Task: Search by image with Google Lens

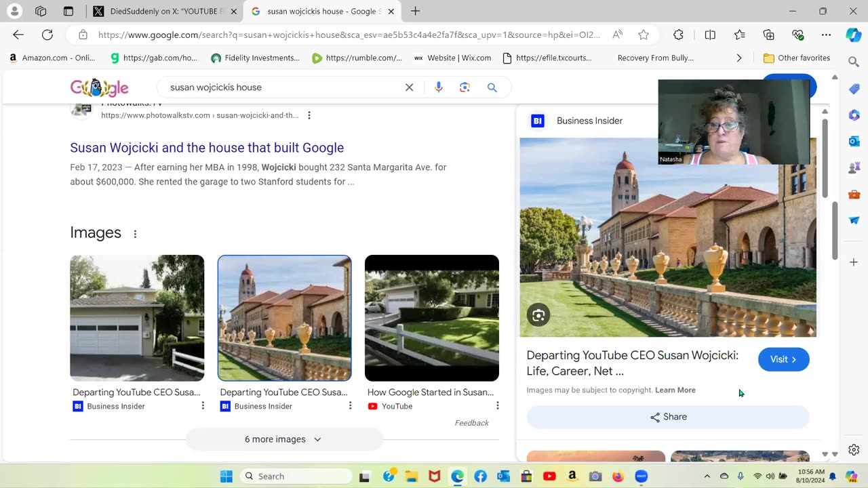Action: (465, 87)
